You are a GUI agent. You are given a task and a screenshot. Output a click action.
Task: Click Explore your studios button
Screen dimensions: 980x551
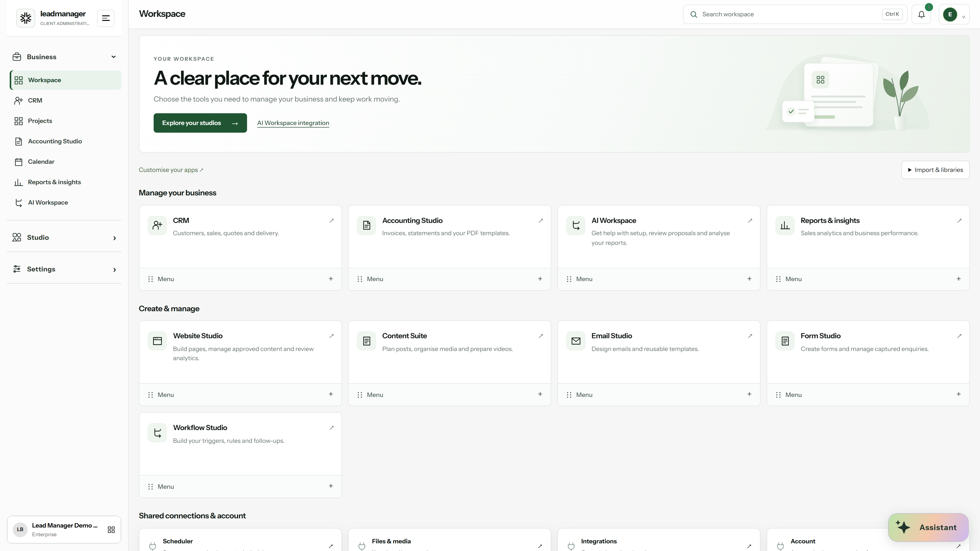(200, 123)
